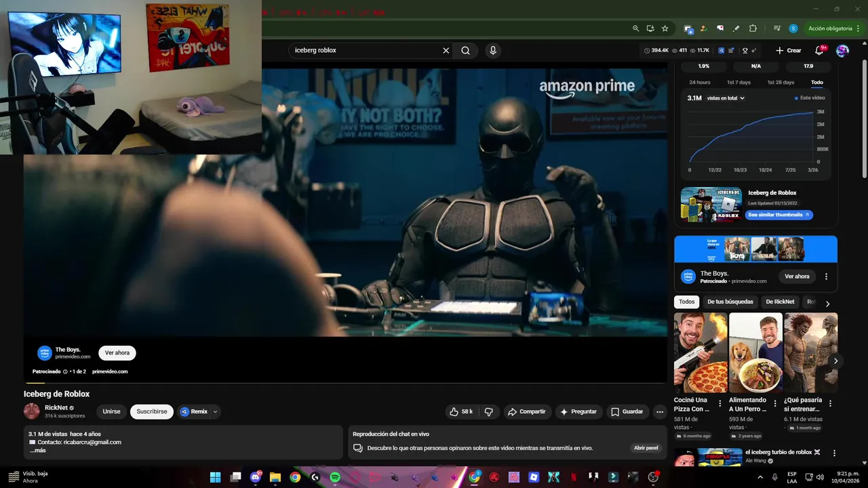
Task: Select De tus búsquedas chip
Action: click(730, 302)
